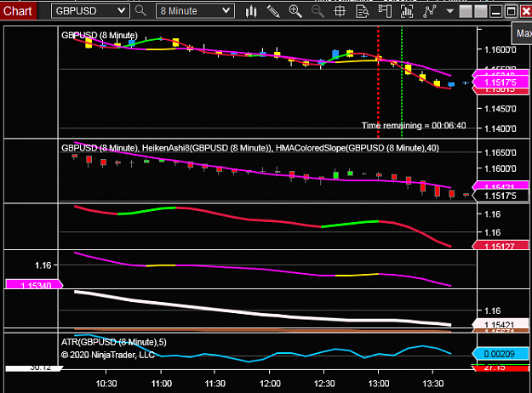Viewport: 532px width, 393px height.
Task: Click the HeikenAshi8 HMAColoredSlope indicator label
Action: click(x=250, y=148)
